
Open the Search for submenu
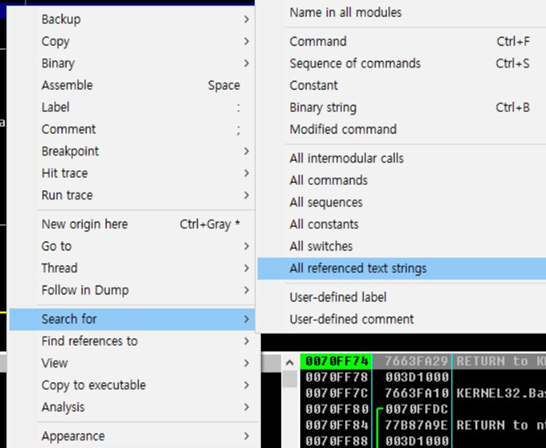tap(132, 319)
